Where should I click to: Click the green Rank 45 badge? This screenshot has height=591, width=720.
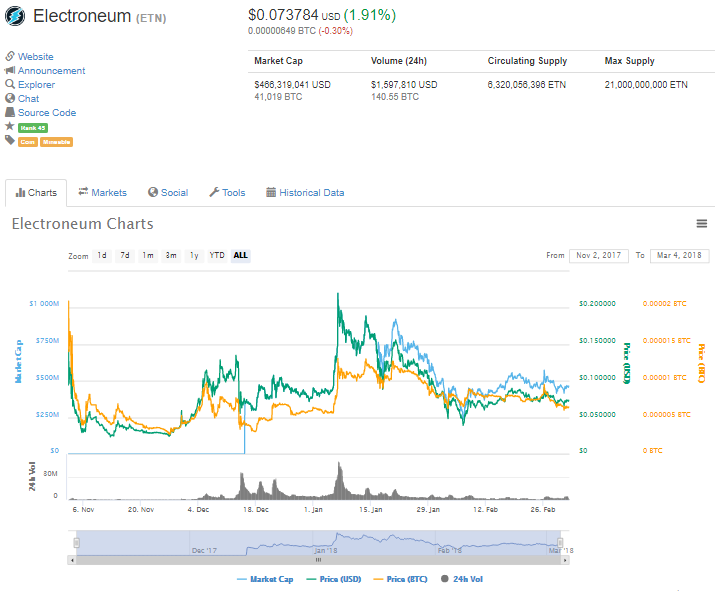point(33,128)
